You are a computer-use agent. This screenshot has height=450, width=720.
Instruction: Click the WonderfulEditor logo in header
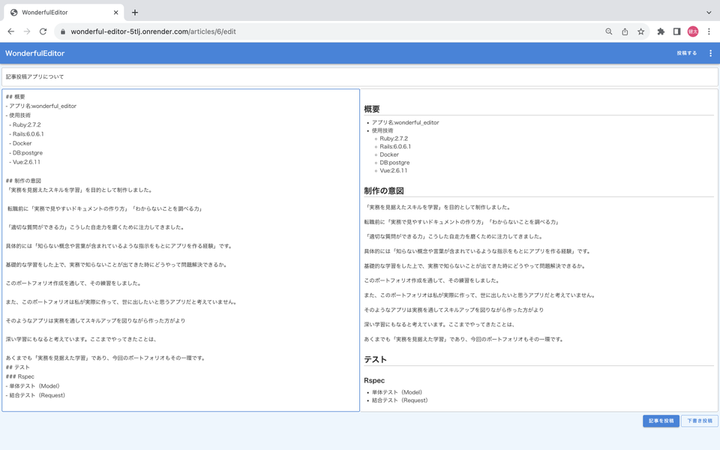tap(35, 53)
